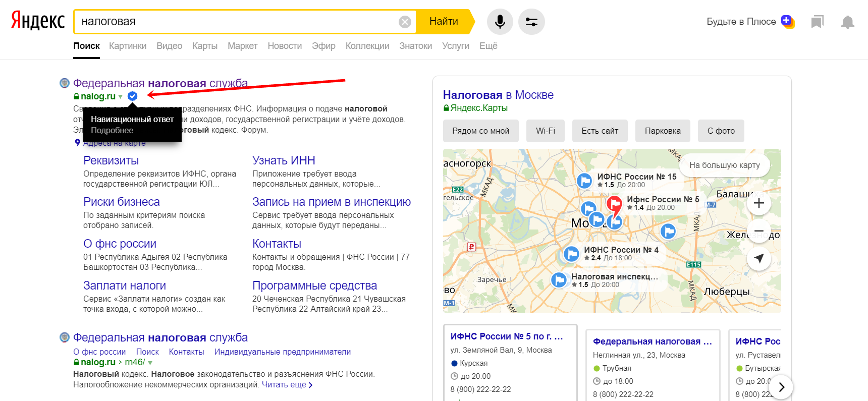Toggle the Есть сайт filter chip
Image resolution: width=868 pixels, height=401 pixels.
(600, 131)
